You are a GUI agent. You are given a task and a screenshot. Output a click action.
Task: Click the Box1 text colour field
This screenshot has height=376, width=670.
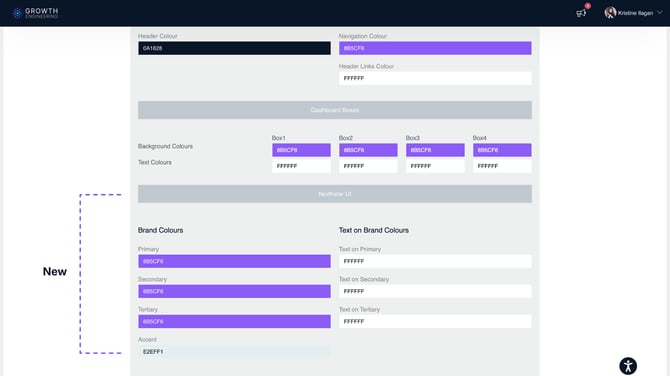[301, 166]
